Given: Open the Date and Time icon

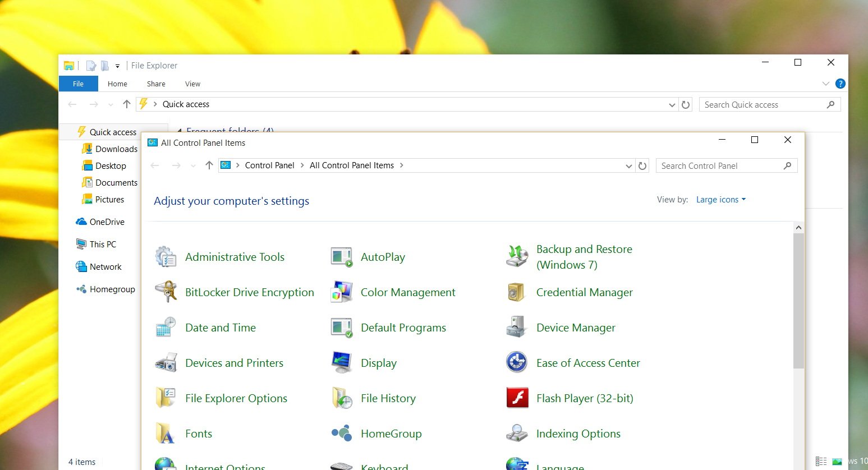Looking at the screenshot, I should [x=166, y=328].
